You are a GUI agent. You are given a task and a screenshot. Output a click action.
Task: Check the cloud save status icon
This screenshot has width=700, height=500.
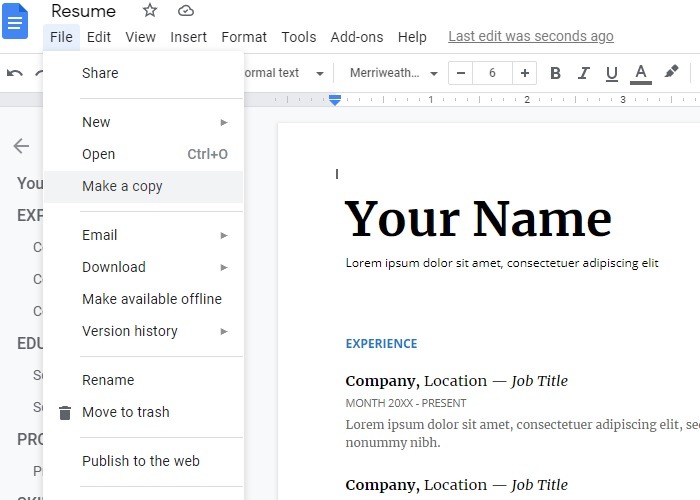click(x=186, y=11)
